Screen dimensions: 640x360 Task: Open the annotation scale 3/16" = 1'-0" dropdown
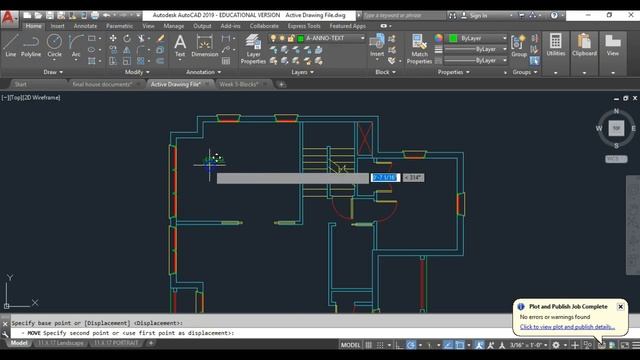coord(528,345)
